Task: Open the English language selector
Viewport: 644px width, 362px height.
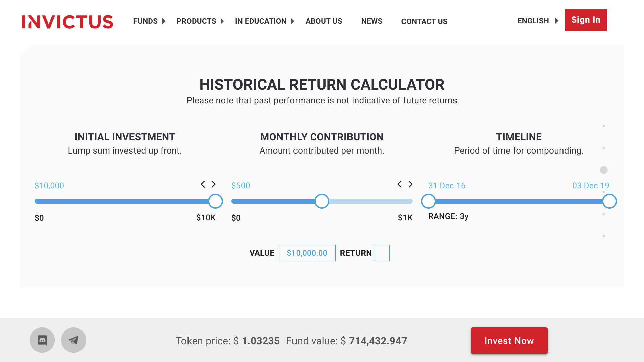Action: pos(538,21)
